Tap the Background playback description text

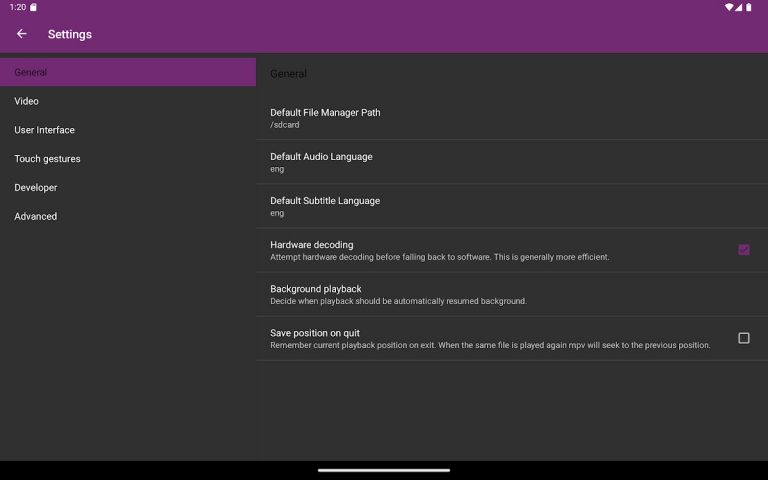(x=398, y=301)
